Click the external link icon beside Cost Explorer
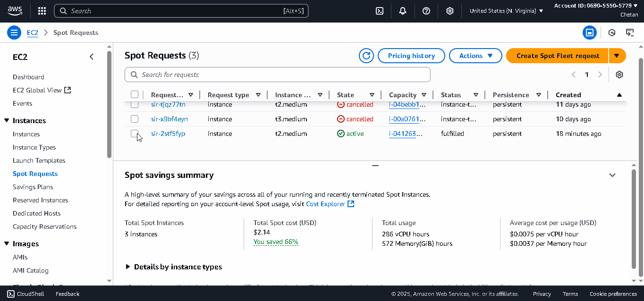The width and height of the screenshot is (644, 301). coord(351,204)
